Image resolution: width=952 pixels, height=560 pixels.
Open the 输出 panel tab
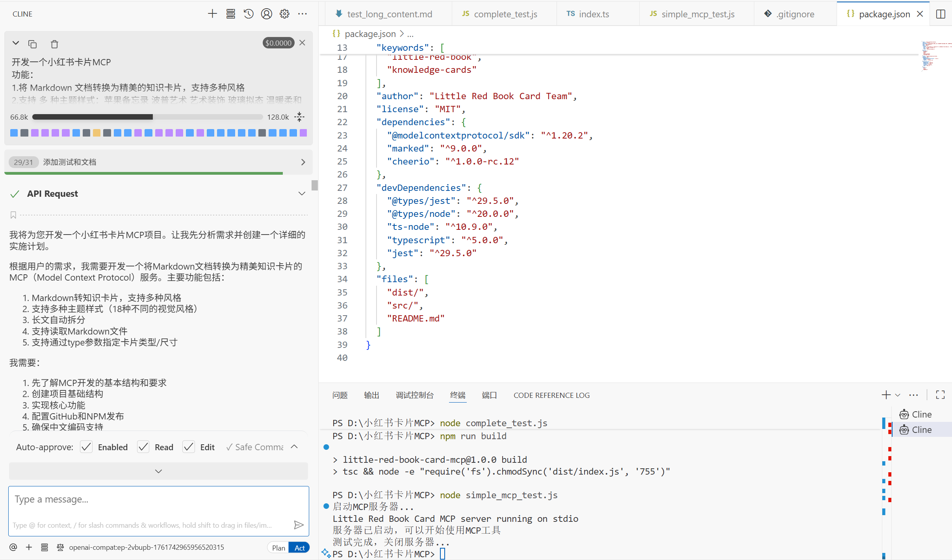coord(371,395)
